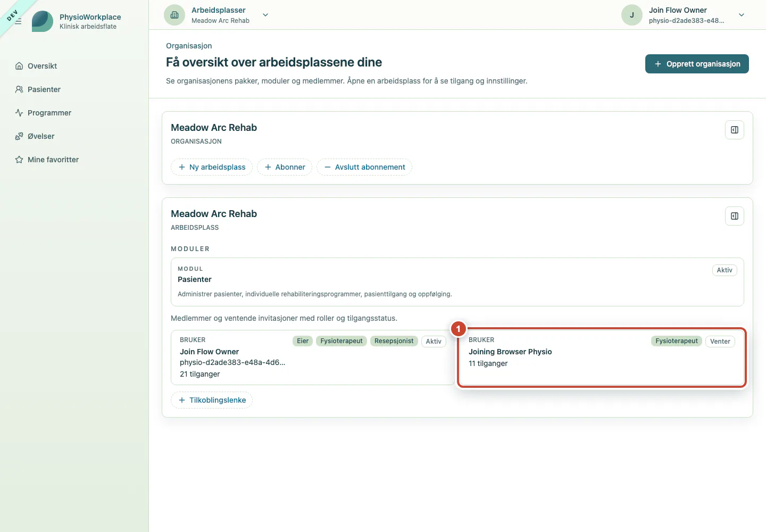Click Join Flow Owner name in member card

point(209,352)
